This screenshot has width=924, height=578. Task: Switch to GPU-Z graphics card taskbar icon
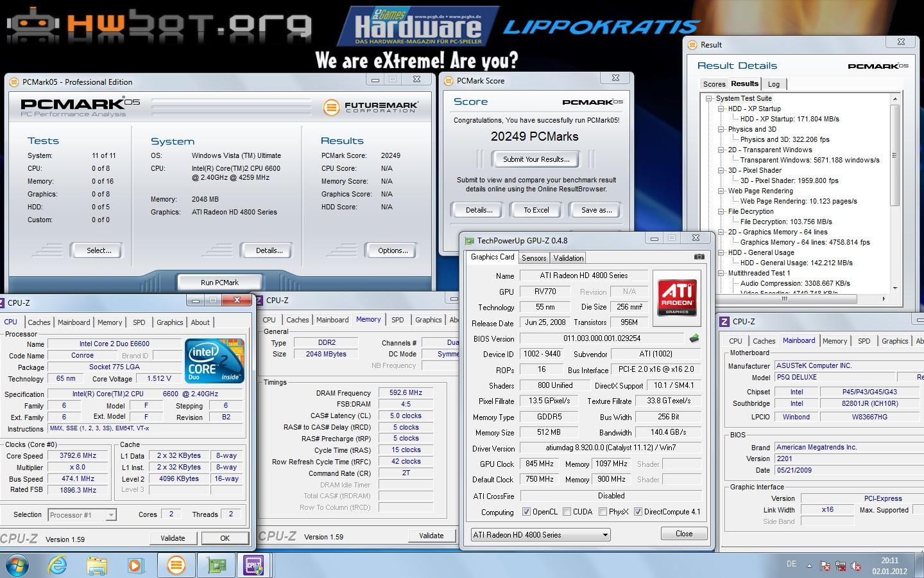(x=216, y=565)
